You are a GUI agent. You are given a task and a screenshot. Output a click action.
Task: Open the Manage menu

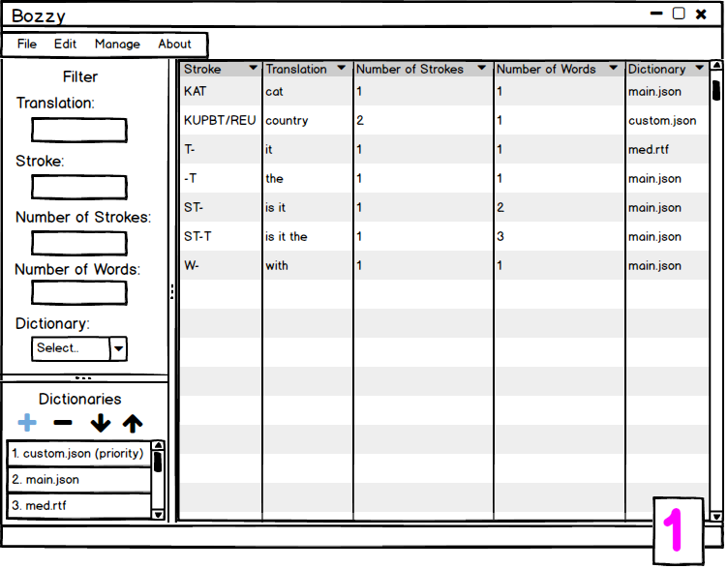click(x=117, y=45)
